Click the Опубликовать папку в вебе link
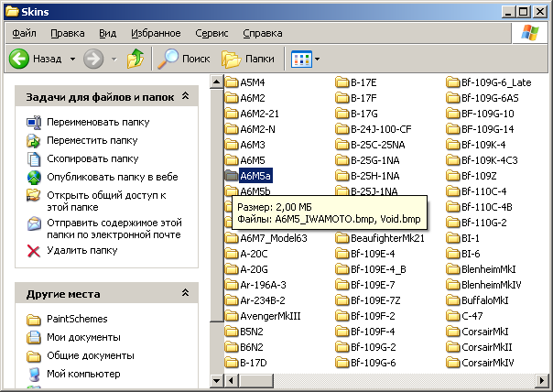This screenshot has width=553, height=392. point(112,177)
